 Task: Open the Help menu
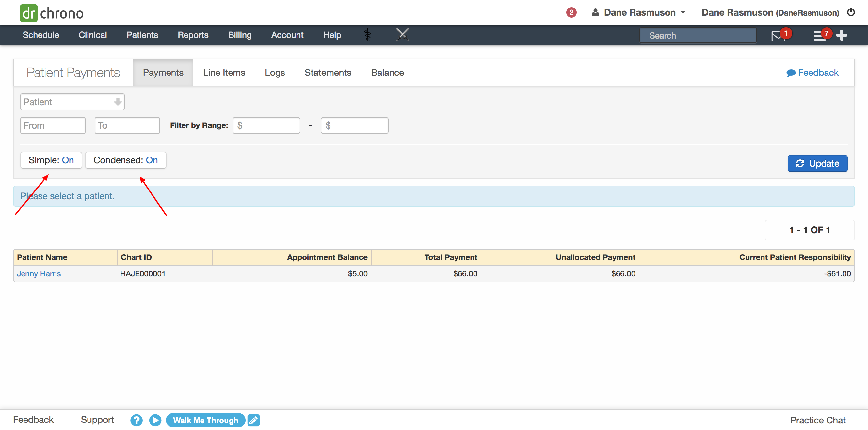(x=332, y=35)
